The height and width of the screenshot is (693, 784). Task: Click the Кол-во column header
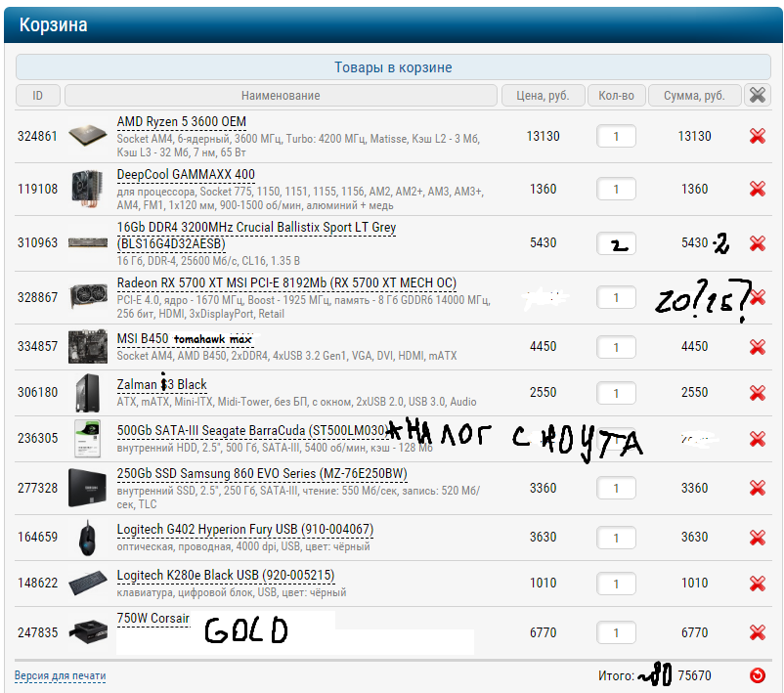(x=616, y=95)
